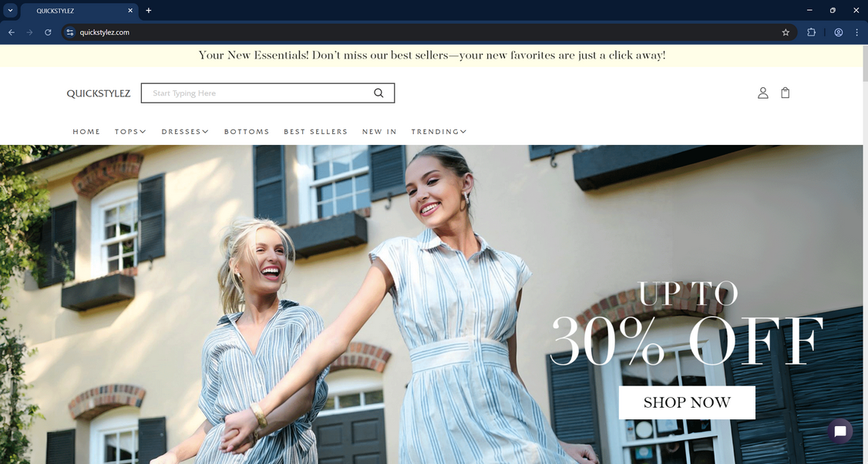Open New In page
868x464 pixels.
379,132
